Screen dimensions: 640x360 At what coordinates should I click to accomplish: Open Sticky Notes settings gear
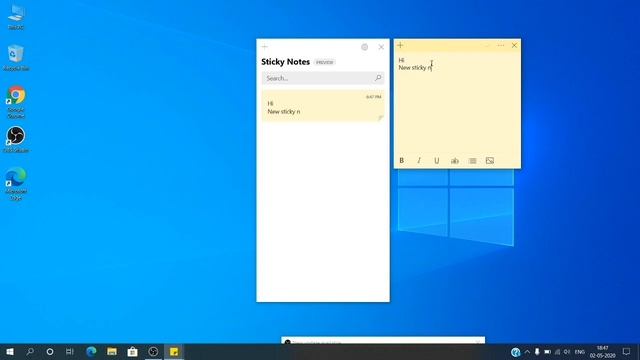click(364, 47)
